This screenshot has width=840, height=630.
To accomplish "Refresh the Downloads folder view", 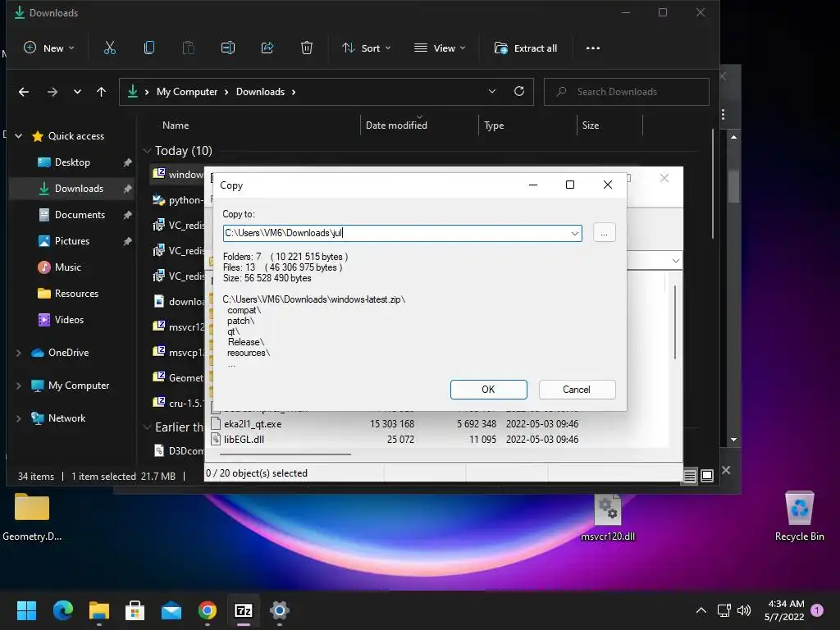I will (x=519, y=92).
